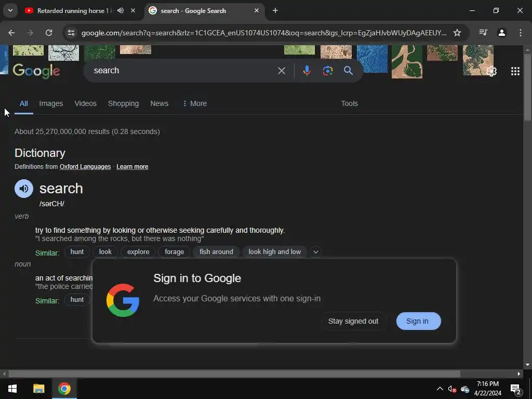The width and height of the screenshot is (532, 399).
Task: Click the scroll down arrow
Action: (x=527, y=365)
